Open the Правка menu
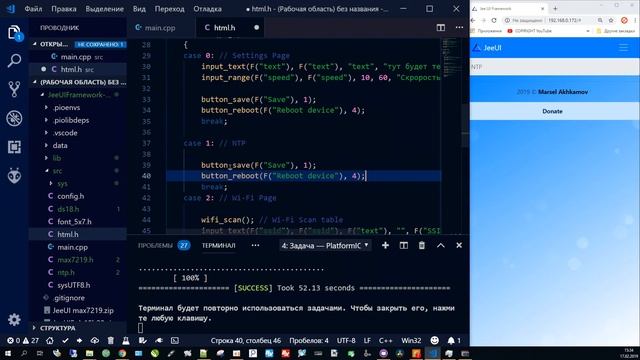Viewport: 640px width, 360px height. pos(64,9)
